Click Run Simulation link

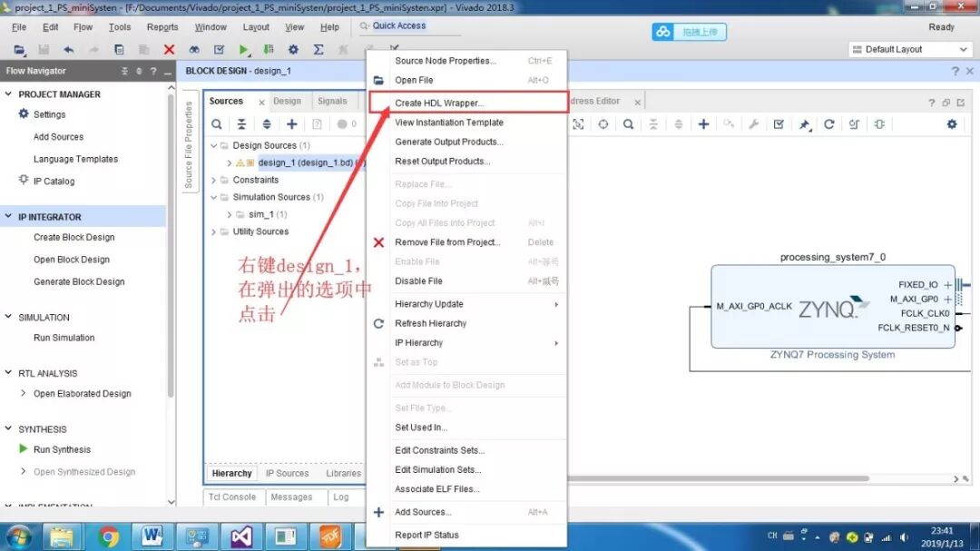point(64,338)
